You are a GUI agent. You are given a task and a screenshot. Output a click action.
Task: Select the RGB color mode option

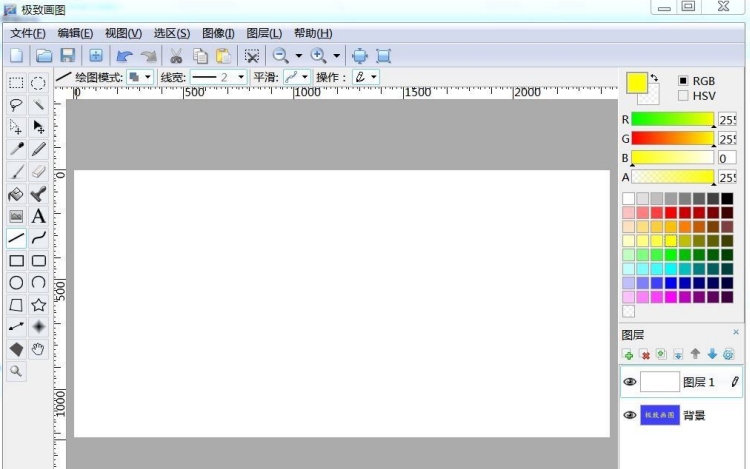683,81
